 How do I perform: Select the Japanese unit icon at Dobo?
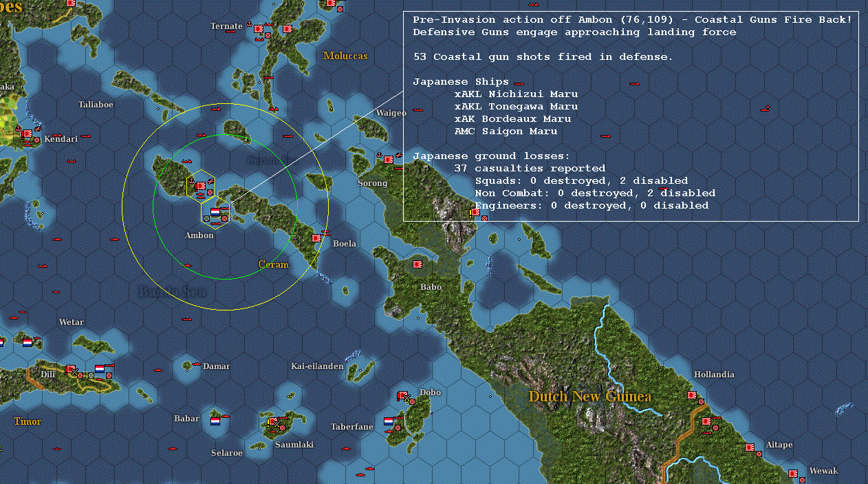click(403, 396)
